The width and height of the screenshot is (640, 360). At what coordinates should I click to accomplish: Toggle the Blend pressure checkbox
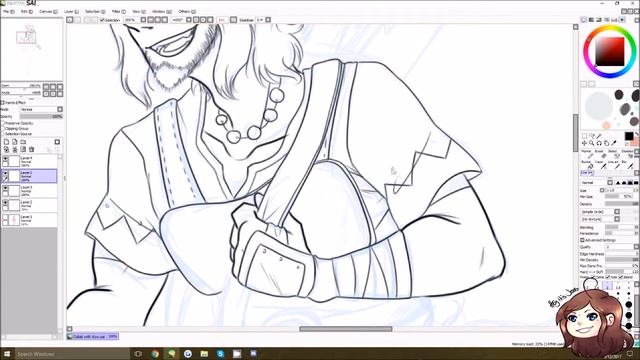click(621, 277)
